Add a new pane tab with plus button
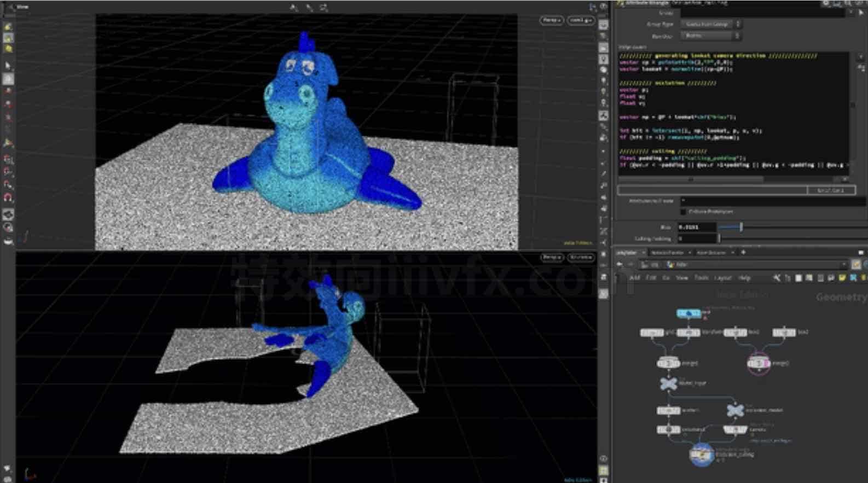The image size is (868, 483). tap(743, 253)
